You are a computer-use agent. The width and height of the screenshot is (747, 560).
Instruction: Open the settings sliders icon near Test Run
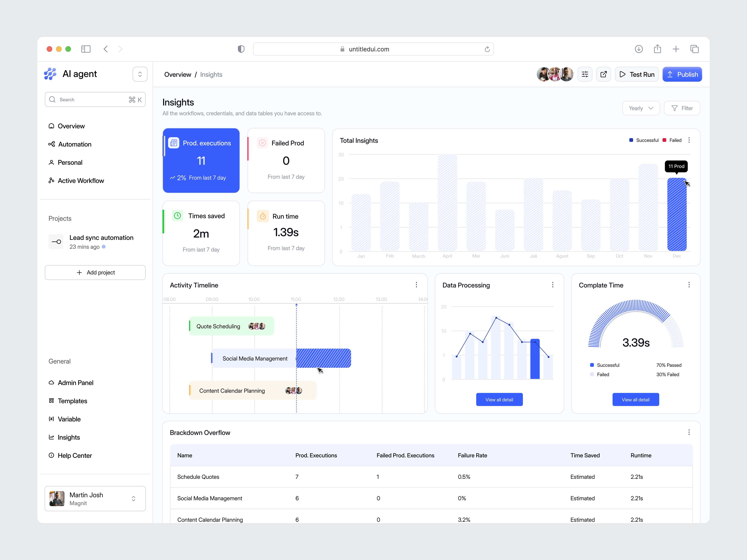(585, 74)
